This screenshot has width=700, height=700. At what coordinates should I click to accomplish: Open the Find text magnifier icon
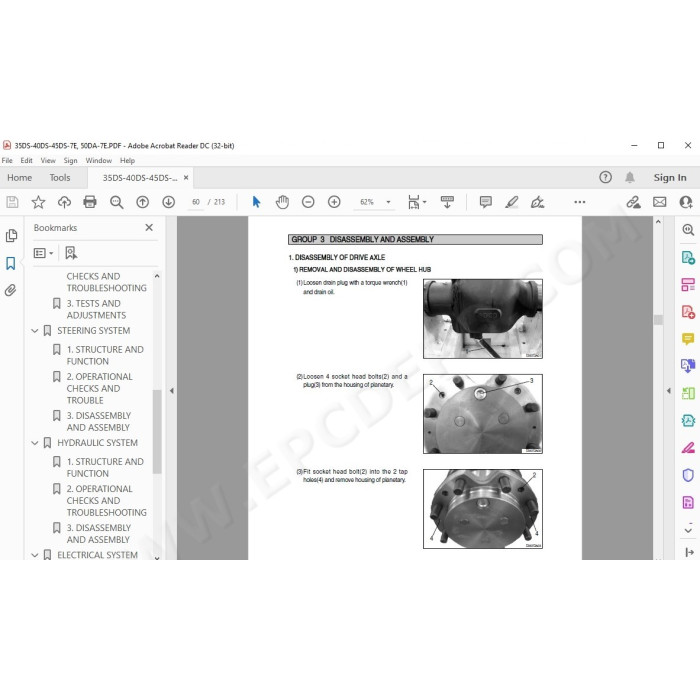coord(117,202)
